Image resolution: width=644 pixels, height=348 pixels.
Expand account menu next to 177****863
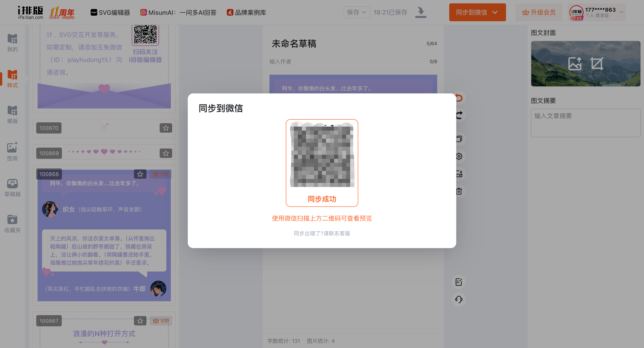click(x=621, y=12)
